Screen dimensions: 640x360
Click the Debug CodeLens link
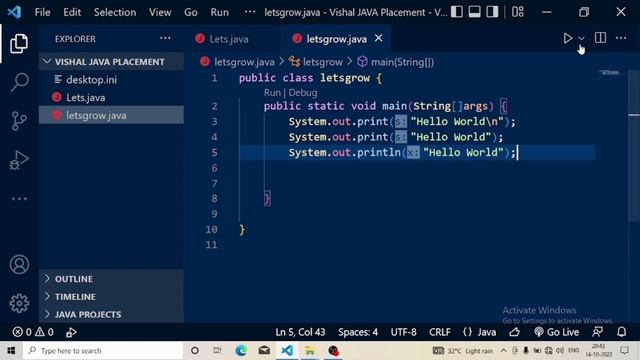(x=302, y=93)
